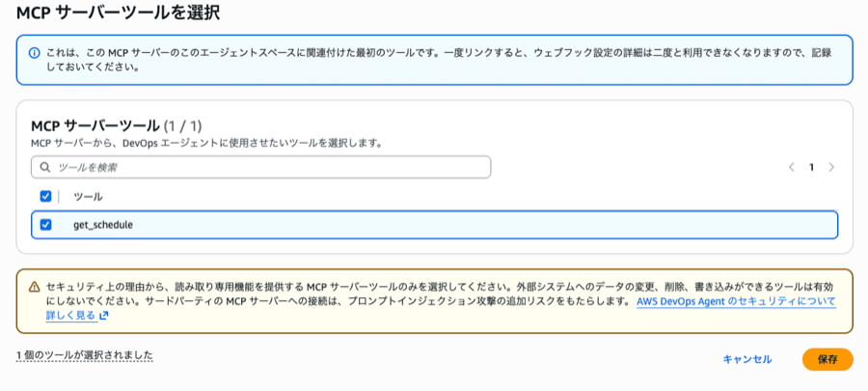The image size is (868, 391).
Task: Select the get_schedule tool row
Action: click(x=434, y=225)
